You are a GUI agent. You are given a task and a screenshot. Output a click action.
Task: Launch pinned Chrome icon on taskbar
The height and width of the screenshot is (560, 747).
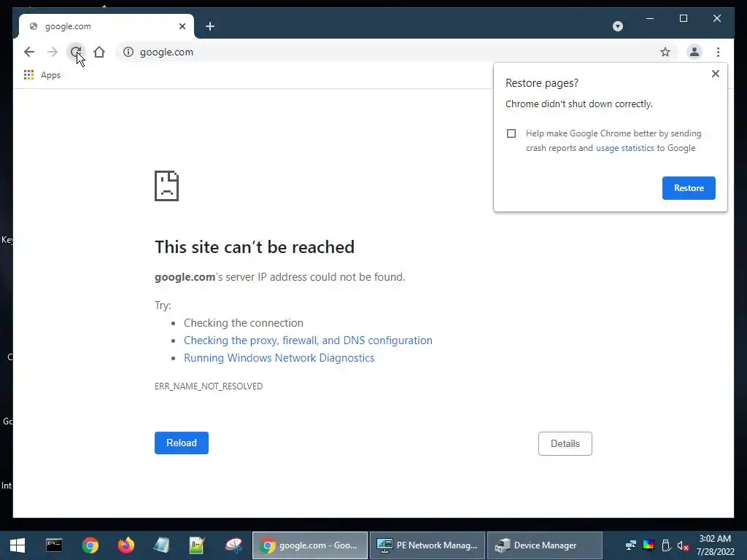click(x=90, y=545)
